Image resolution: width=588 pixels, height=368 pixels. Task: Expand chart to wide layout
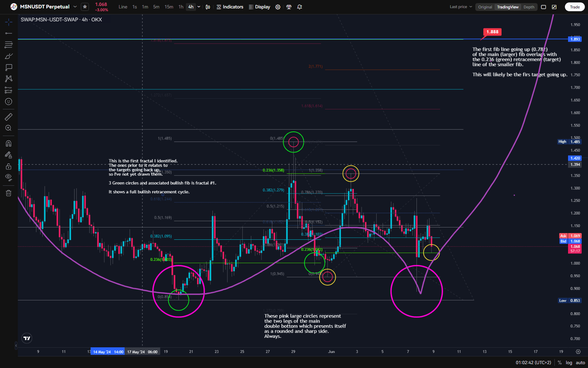544,7
